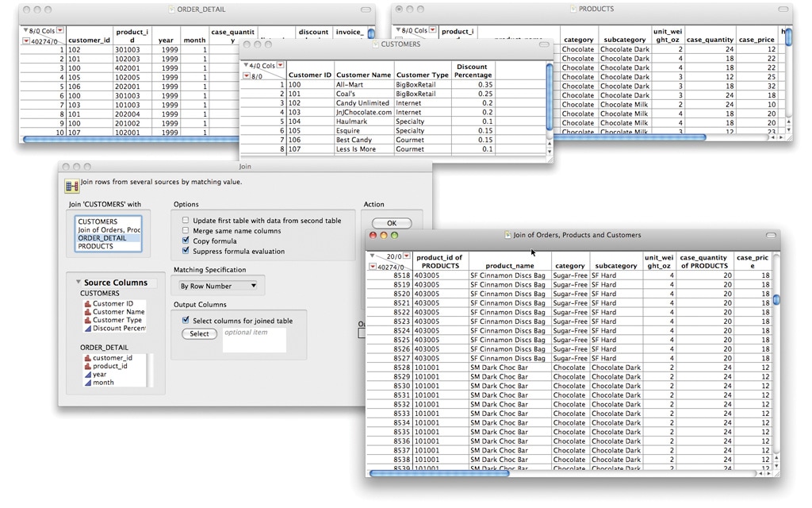812x508 pixels.
Task: Select ORDER_DETAIL in the Join with list
Action: 108,238
